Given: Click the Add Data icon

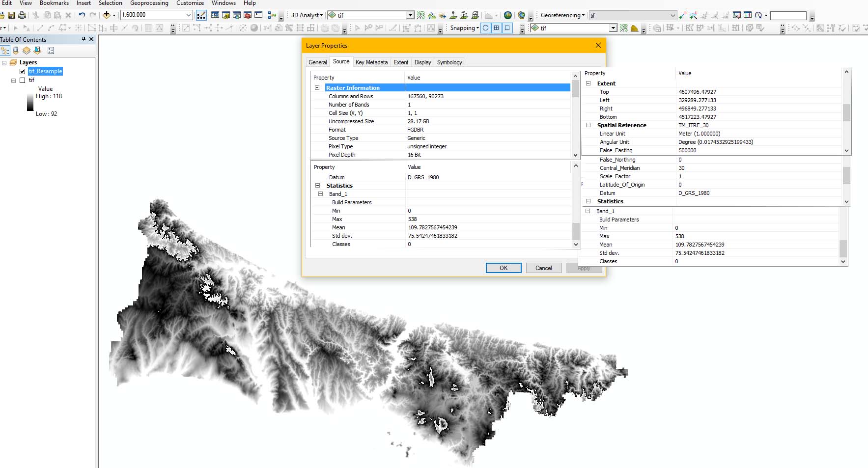Looking at the screenshot, I should click(106, 15).
